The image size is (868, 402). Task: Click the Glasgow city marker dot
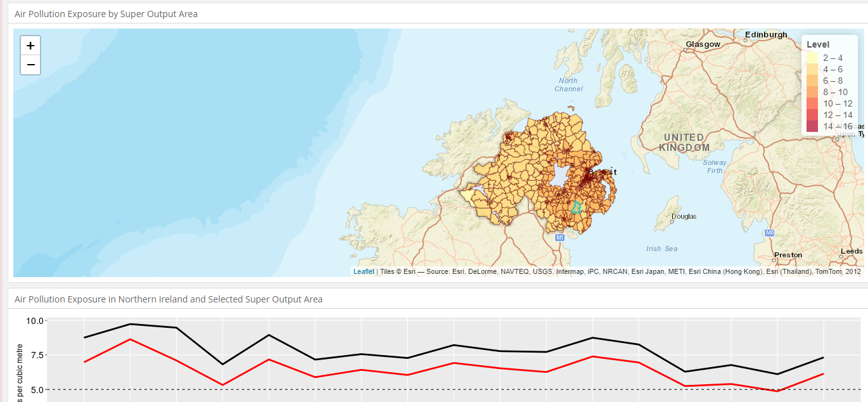point(687,49)
